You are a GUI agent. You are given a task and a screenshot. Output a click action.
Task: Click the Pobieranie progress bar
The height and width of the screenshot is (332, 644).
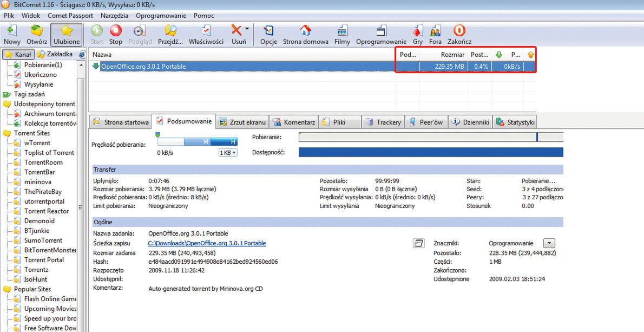[x=431, y=137]
